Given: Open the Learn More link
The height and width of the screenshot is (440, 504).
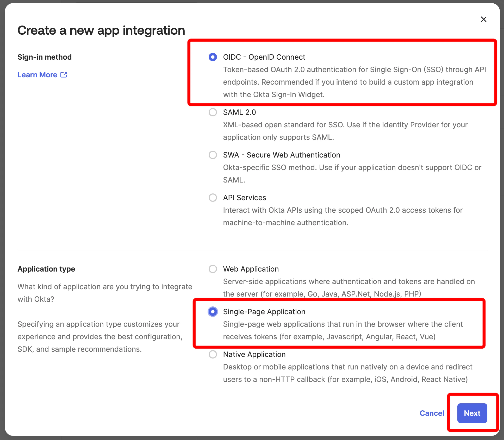Looking at the screenshot, I should click(x=37, y=75).
